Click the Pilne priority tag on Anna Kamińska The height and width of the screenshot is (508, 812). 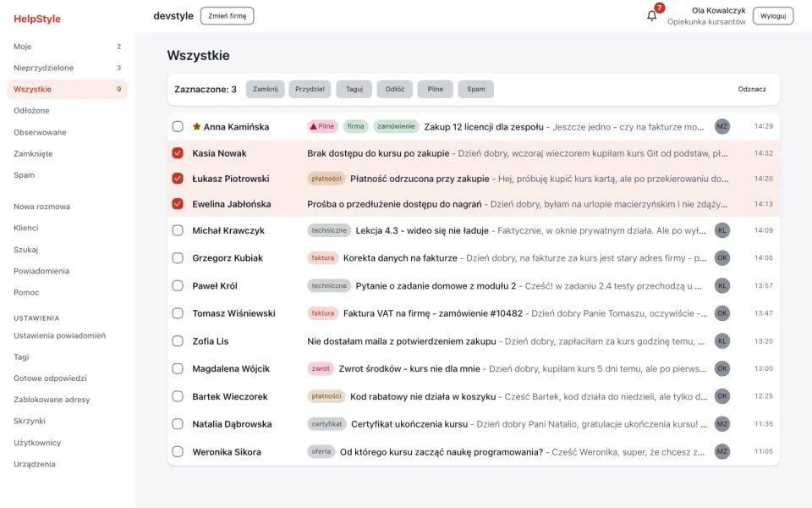[322, 126]
